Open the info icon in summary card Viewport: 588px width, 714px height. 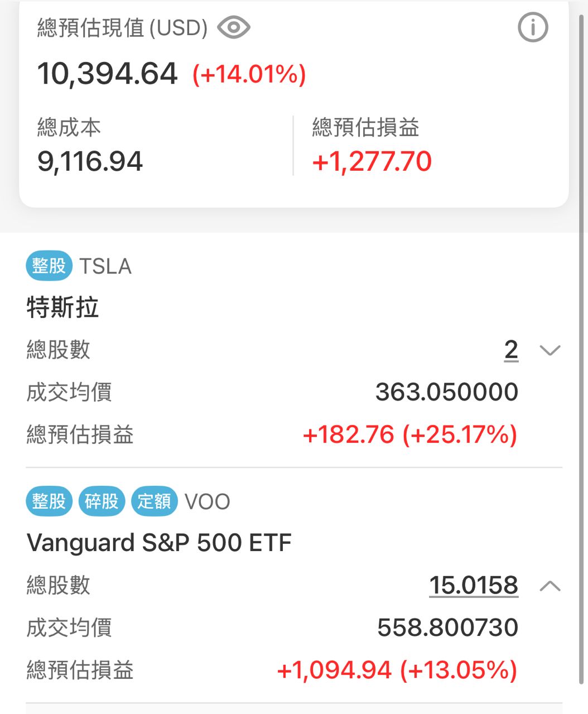tap(533, 27)
